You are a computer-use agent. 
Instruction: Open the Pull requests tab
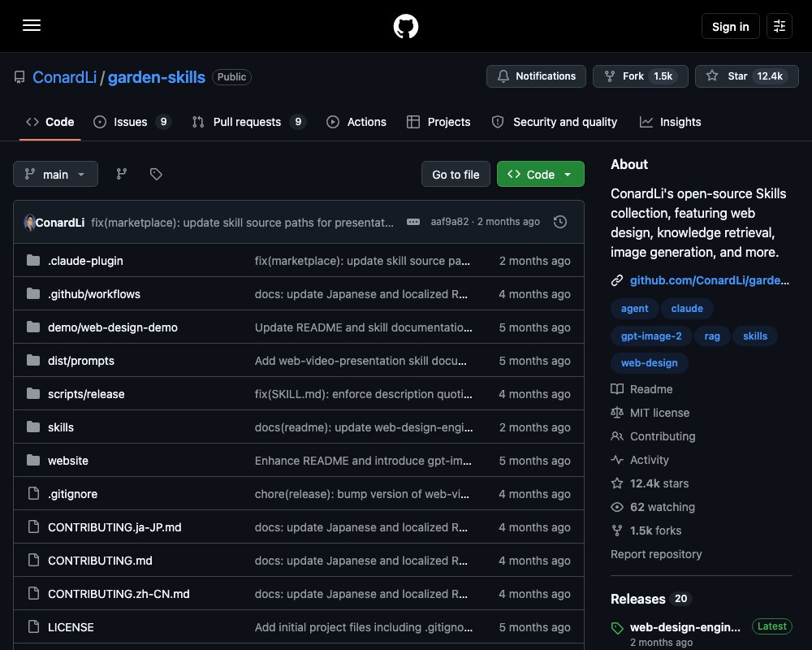[248, 122]
